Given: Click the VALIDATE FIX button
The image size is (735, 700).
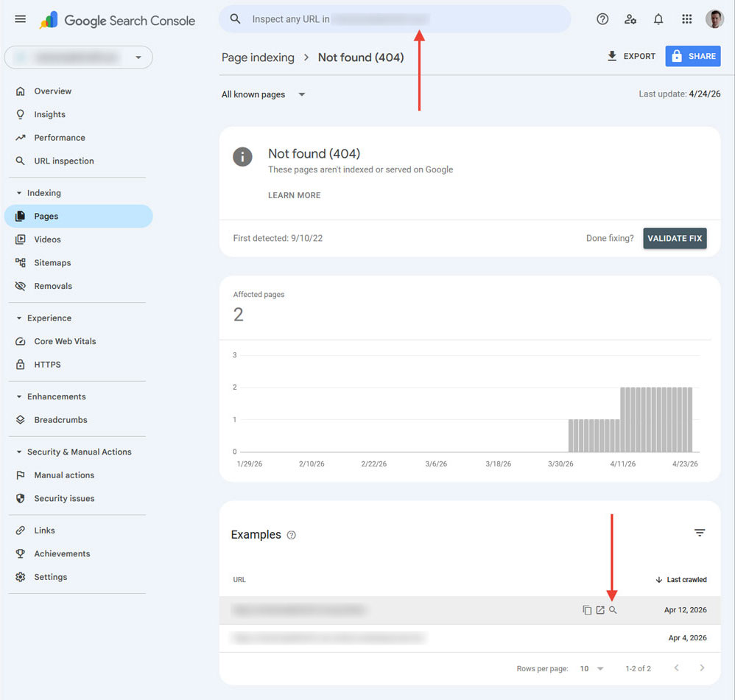Looking at the screenshot, I should pyautogui.click(x=675, y=238).
